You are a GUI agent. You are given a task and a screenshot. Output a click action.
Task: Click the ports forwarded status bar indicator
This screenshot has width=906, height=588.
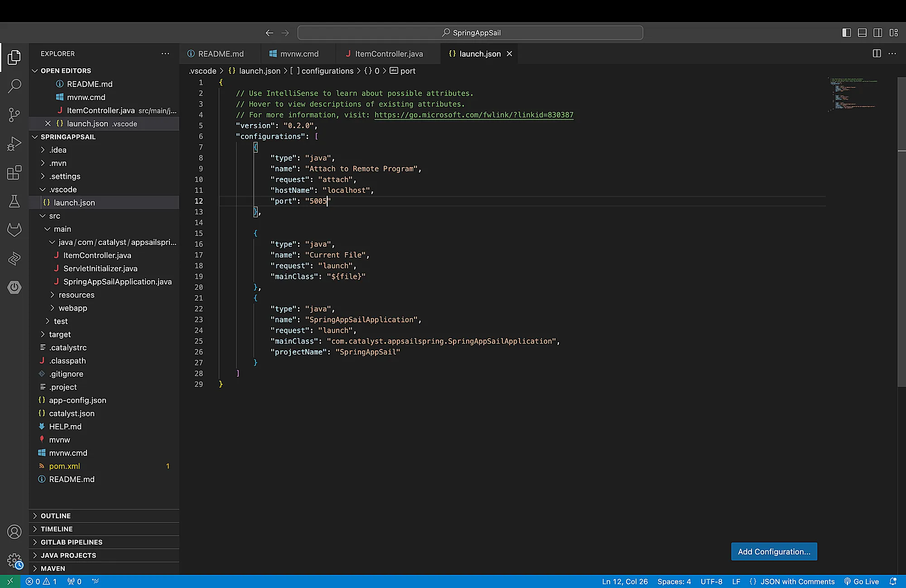tap(74, 581)
